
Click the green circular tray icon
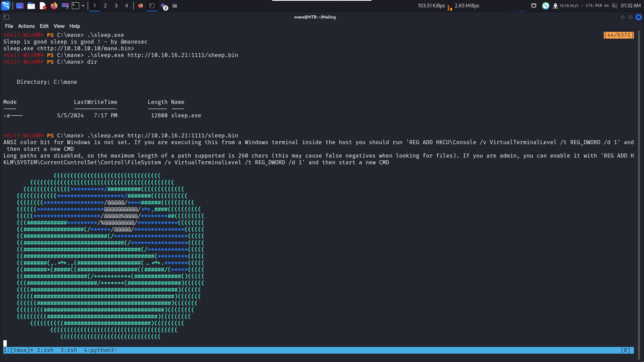(546, 6)
